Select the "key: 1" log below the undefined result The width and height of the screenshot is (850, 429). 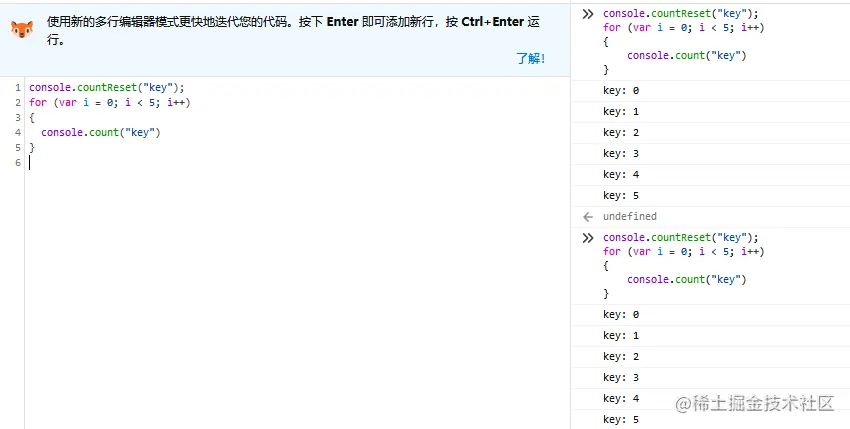[711, 336]
